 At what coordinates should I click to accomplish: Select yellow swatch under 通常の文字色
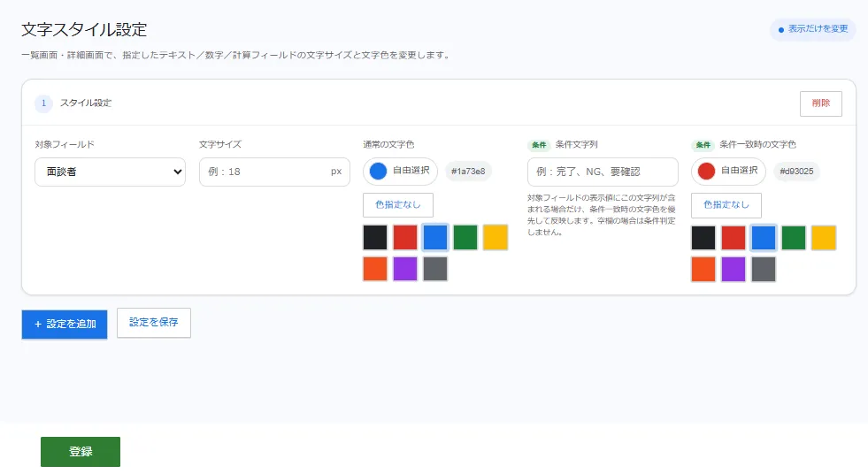[x=495, y=238]
